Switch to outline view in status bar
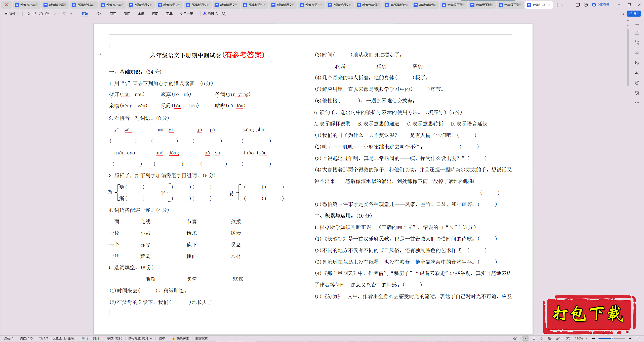 pos(533,338)
